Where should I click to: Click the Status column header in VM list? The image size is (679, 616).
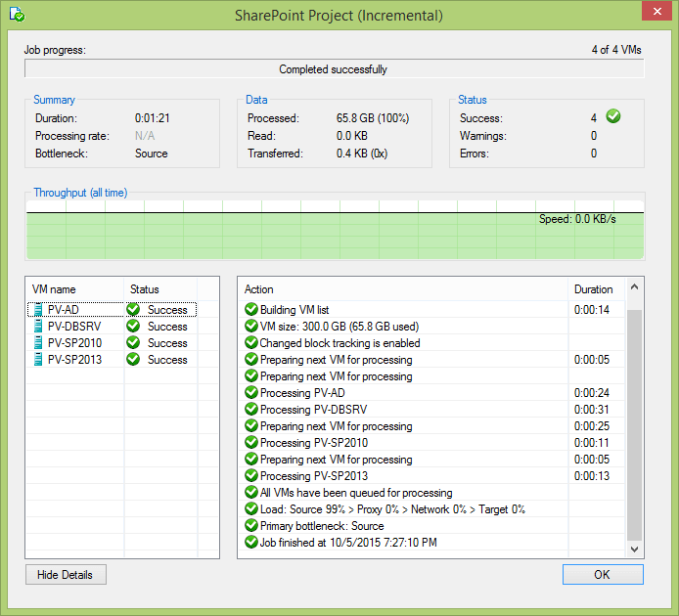point(160,289)
